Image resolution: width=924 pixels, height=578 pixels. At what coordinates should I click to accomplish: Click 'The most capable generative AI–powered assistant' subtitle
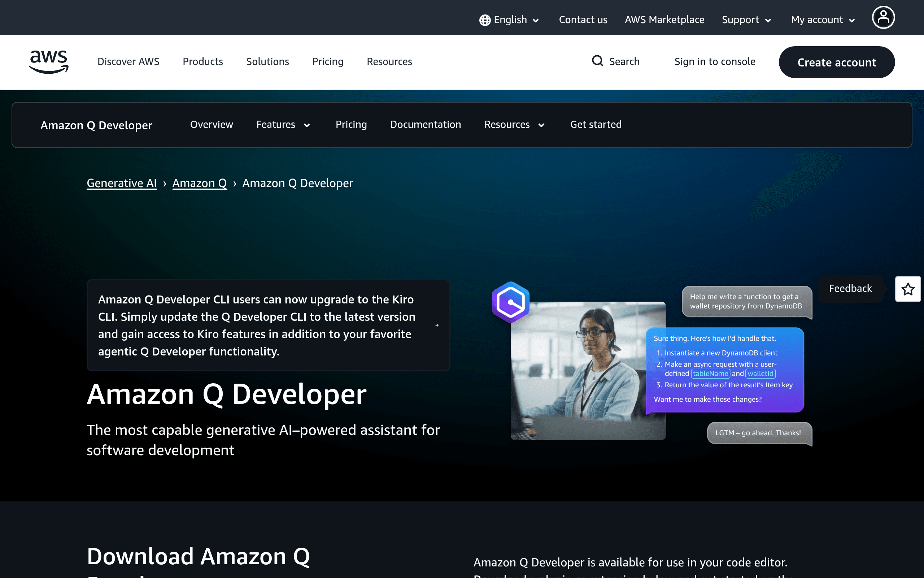point(263,440)
